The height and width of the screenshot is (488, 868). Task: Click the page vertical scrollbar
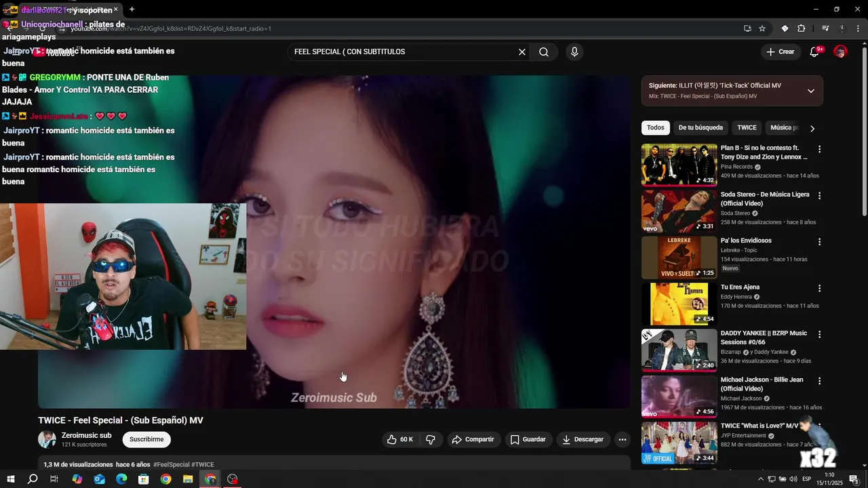pyautogui.click(x=864, y=132)
